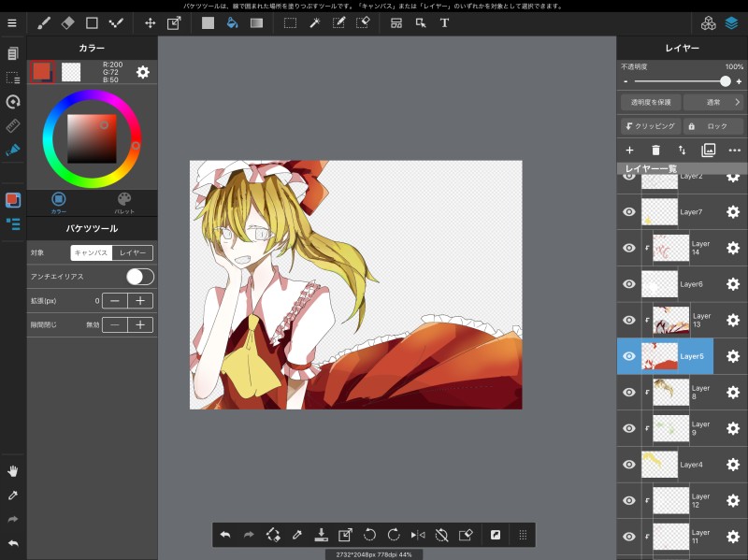The height and width of the screenshot is (560, 748).
Task: Select the Shape rectangle tool
Action: pos(92,22)
